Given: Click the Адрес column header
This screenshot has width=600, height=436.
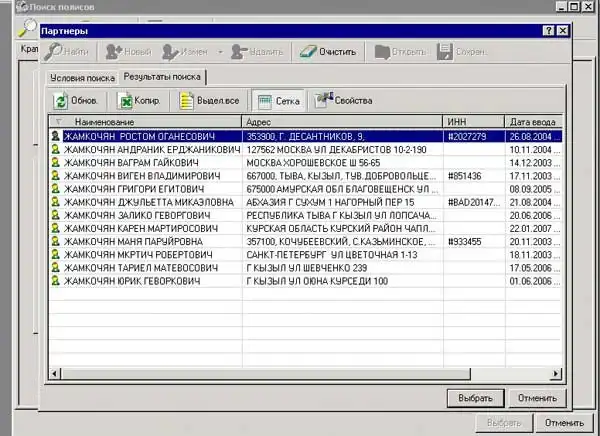Looking at the screenshot, I should coord(260,121).
